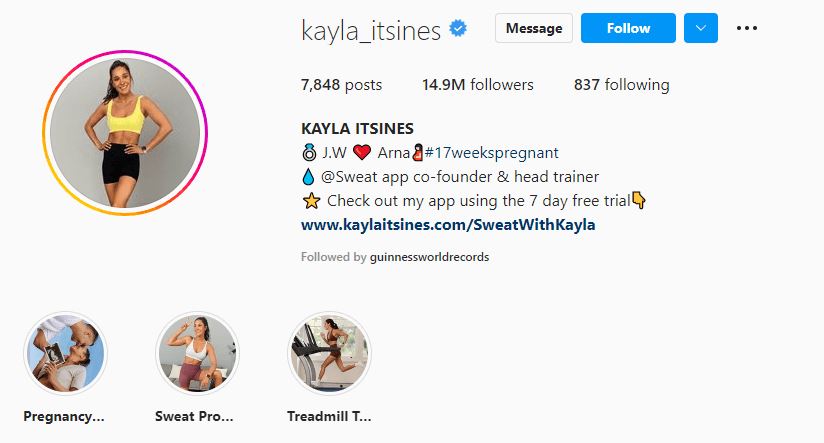This screenshot has width=824, height=443.
Task: Click the Sweat Pro... highlight label
Action: click(x=194, y=417)
